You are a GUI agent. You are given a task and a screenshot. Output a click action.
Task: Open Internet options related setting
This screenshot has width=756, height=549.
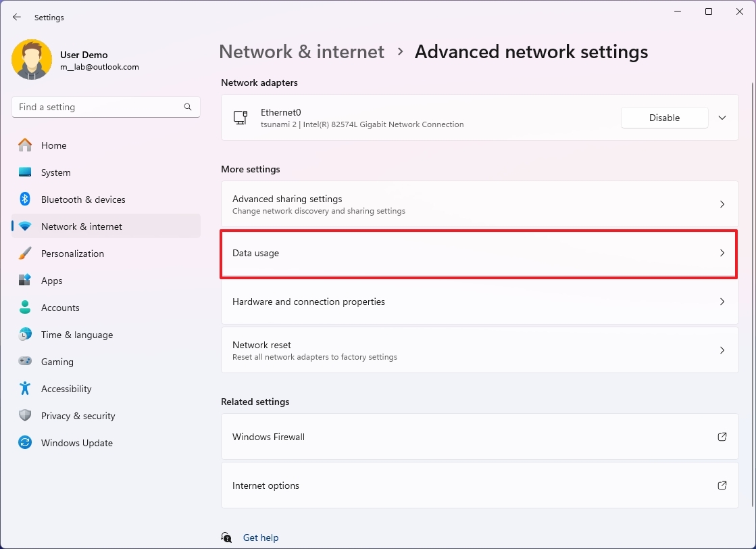point(480,485)
